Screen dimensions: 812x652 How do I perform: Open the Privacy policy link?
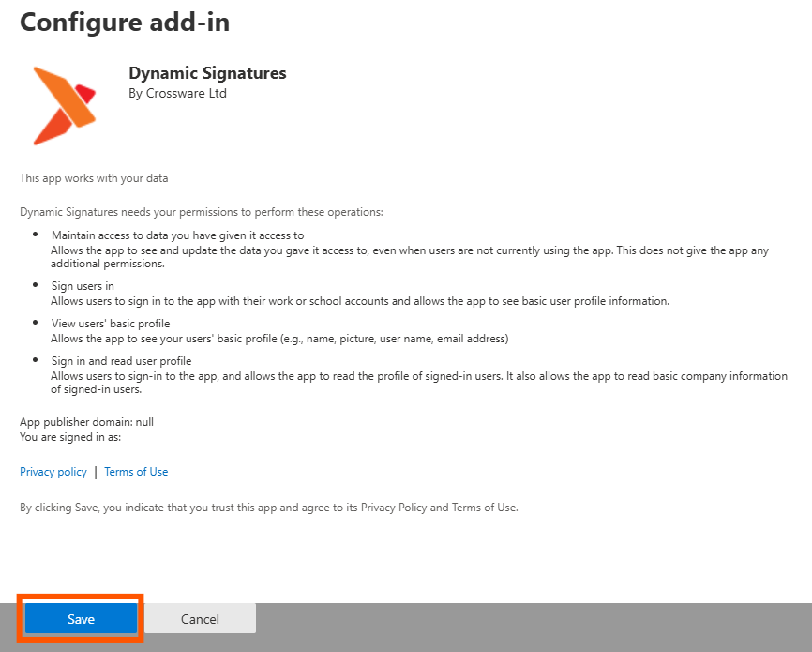click(x=53, y=472)
